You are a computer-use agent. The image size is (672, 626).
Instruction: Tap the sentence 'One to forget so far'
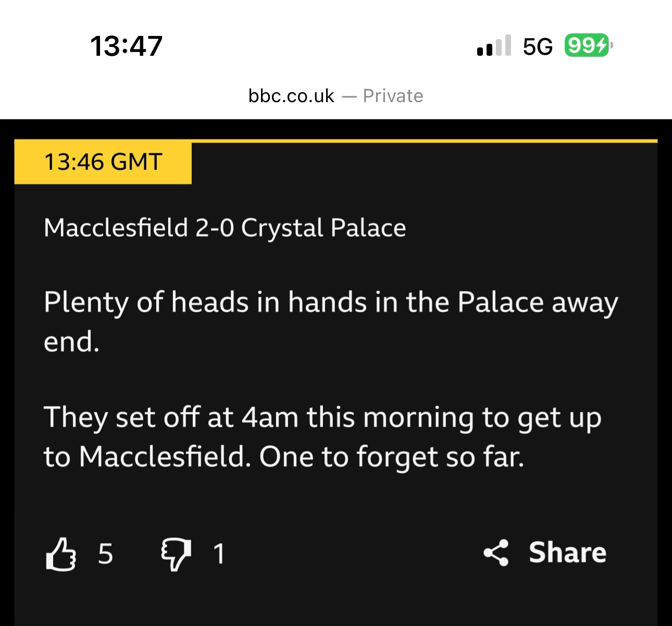[391, 457]
